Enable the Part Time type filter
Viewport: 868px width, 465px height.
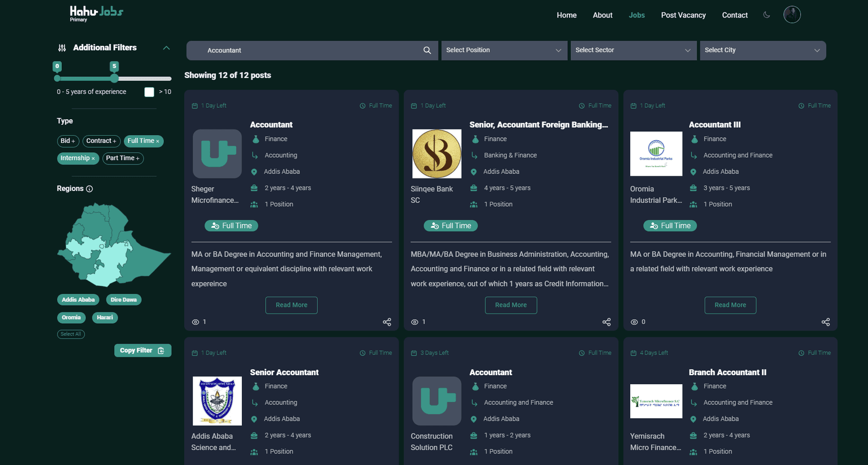(x=123, y=158)
